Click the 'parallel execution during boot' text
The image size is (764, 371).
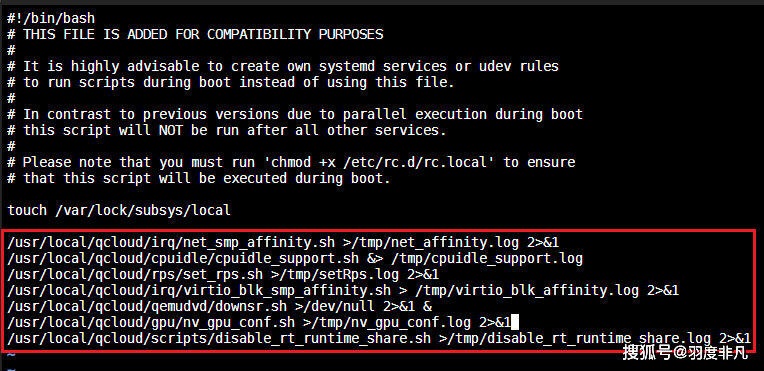pos(463,115)
